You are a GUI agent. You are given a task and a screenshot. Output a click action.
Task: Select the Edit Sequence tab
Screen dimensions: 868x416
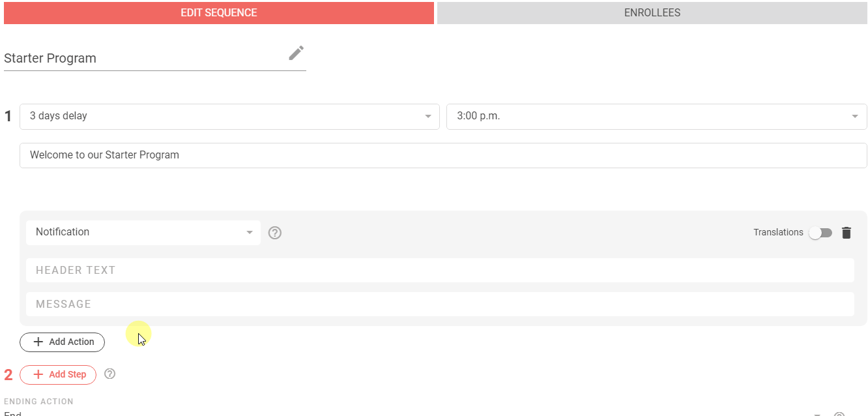point(219,13)
